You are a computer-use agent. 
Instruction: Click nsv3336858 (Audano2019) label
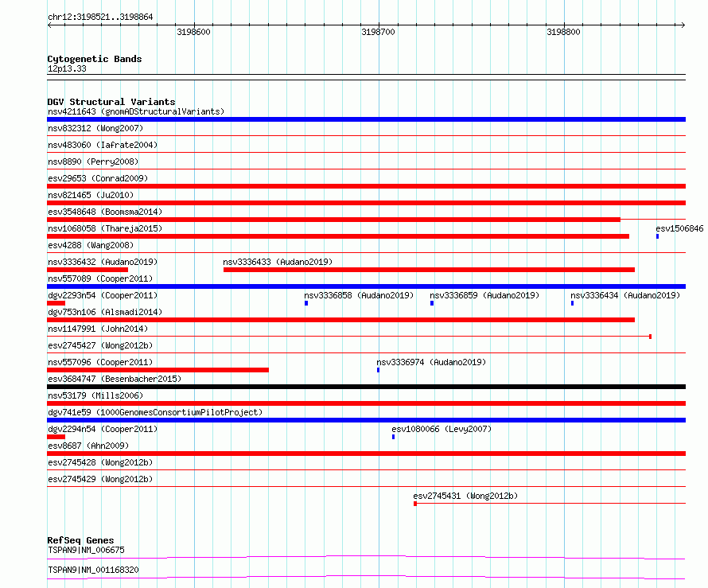(359, 295)
